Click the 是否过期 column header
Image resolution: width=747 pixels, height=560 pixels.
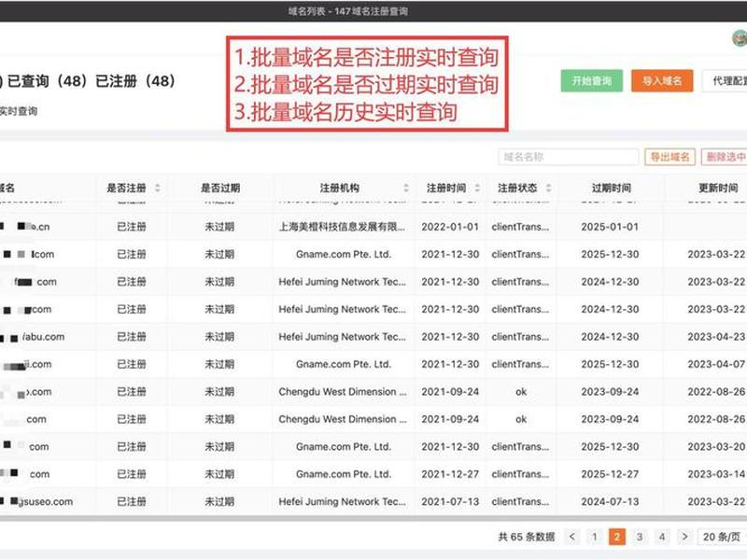point(220,189)
